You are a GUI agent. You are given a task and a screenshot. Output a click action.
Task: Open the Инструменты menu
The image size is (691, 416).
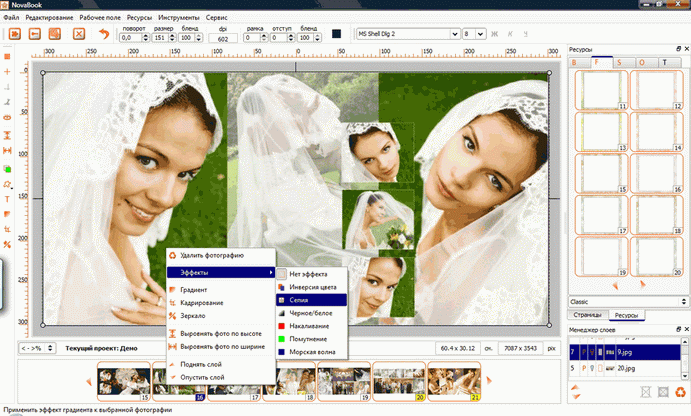pos(178,18)
